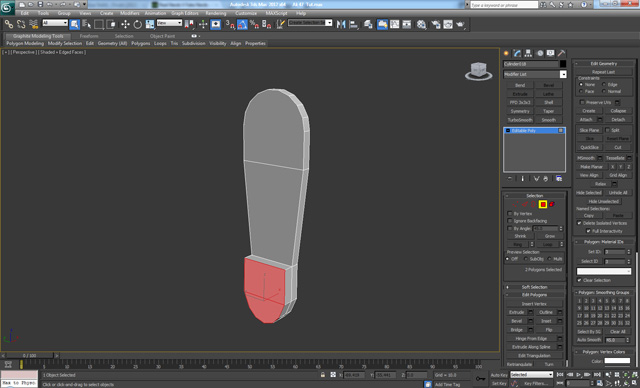Viewport: 640px width, 388px height.
Task: Open the Rendering menu
Action: pos(216,13)
